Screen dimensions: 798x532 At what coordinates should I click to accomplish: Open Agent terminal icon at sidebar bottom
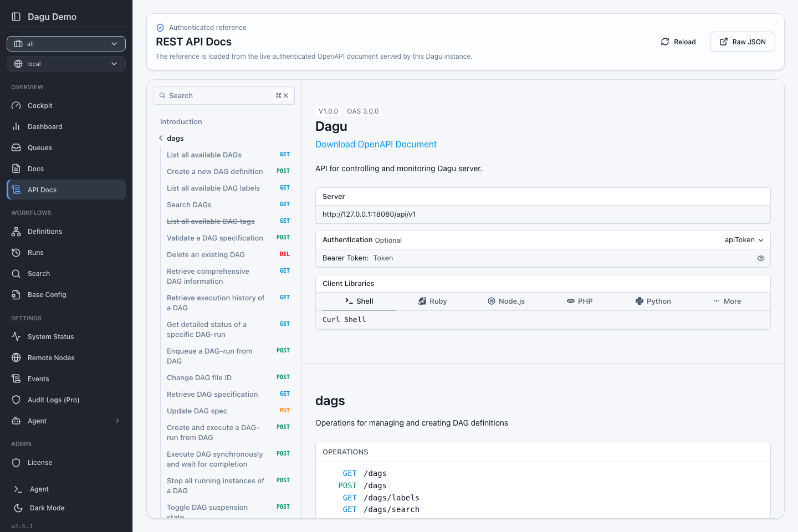18,489
